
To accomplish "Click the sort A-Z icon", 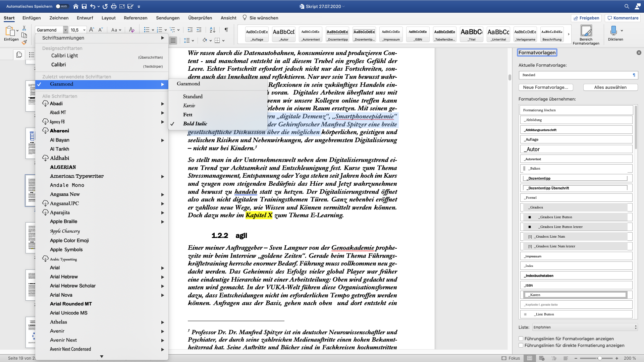I will click(x=212, y=30).
